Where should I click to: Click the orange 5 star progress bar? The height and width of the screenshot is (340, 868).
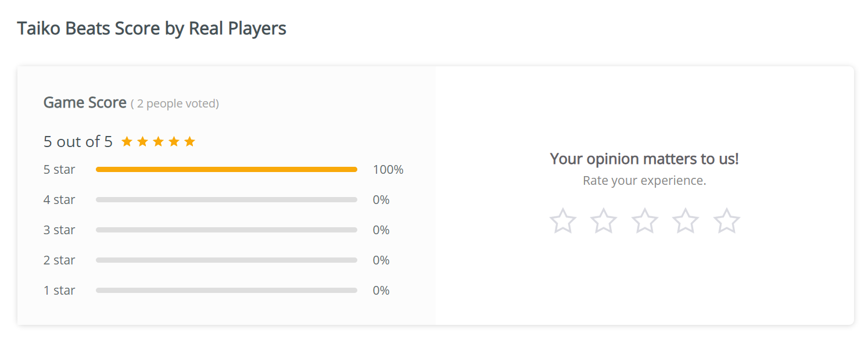[226, 170]
